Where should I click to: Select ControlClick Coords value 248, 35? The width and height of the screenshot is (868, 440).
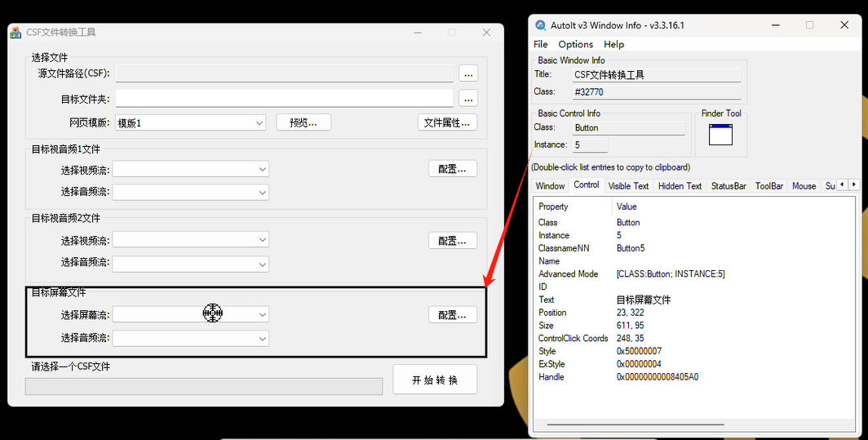pos(630,338)
